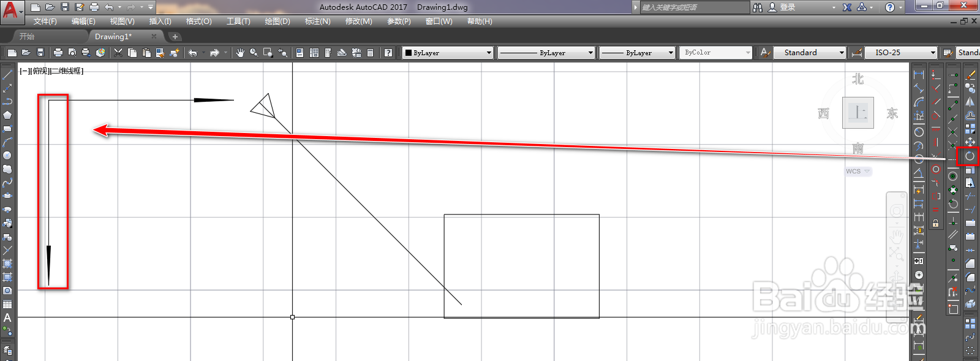Select the Table tool in draw toolbar

click(x=7, y=304)
